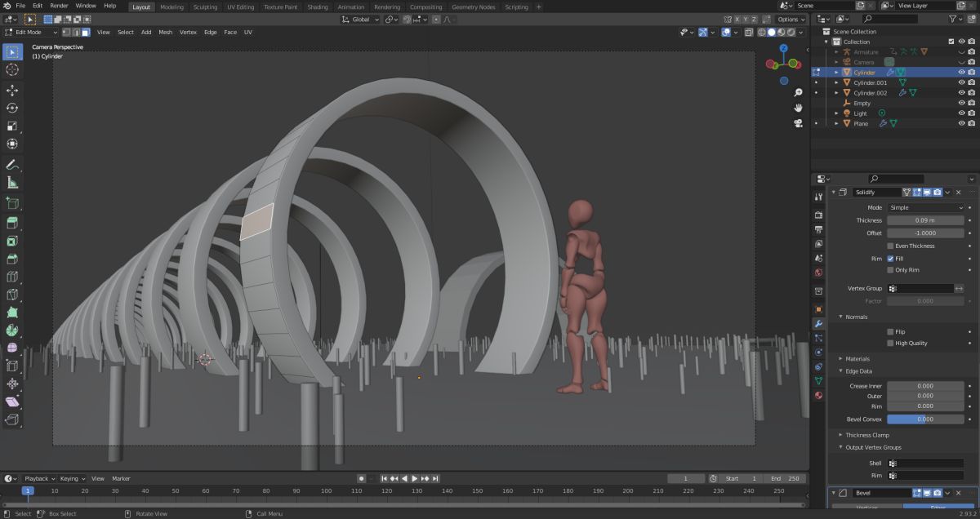Switch to solid viewport shading
Image resolution: width=980 pixels, height=519 pixels.
point(771,32)
